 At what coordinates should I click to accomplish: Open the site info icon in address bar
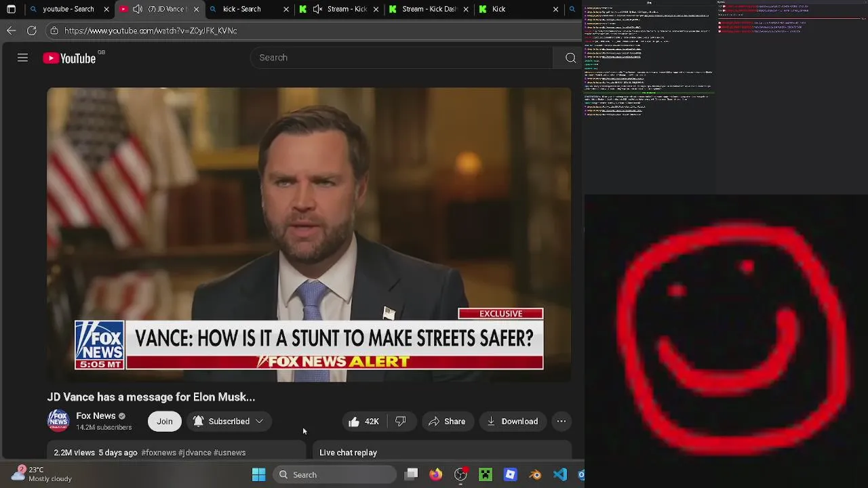pos(54,30)
